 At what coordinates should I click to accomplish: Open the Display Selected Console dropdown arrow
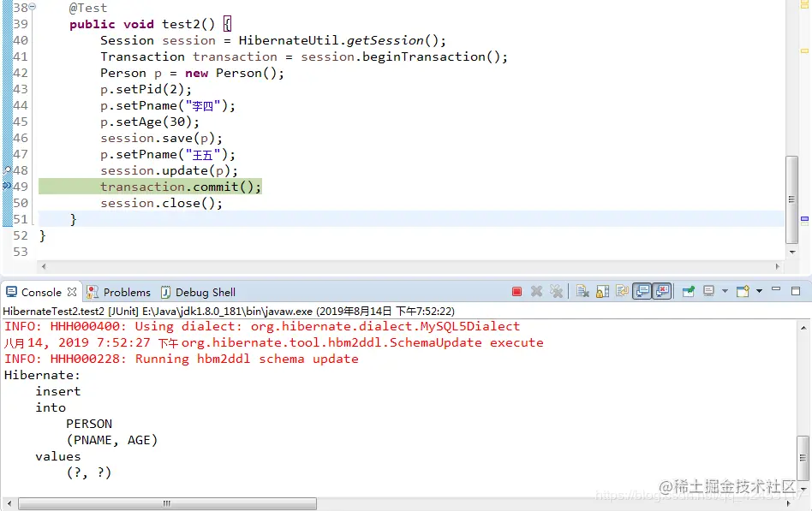pos(725,291)
